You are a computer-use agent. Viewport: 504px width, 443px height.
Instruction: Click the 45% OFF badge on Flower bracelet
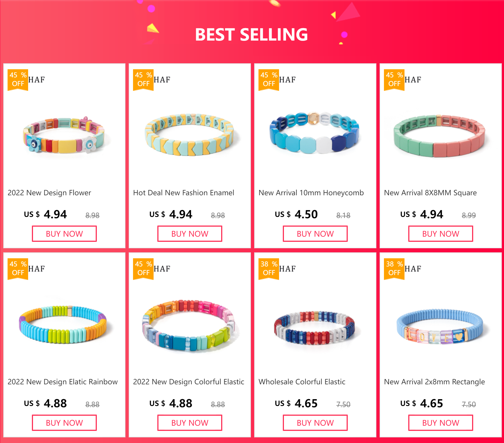pyautogui.click(x=18, y=80)
